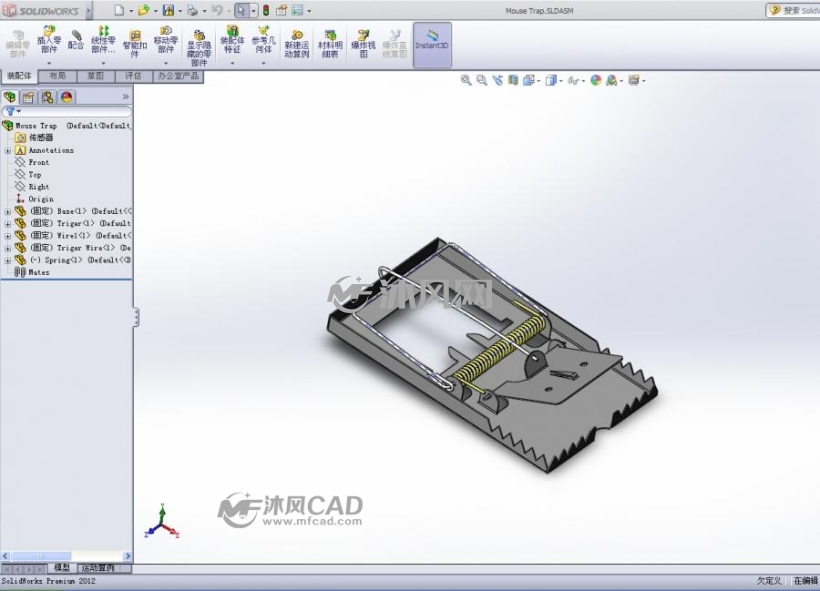Show Hidden Components (显示隐藏的零部件)
Screen dimensions: 820x591
pos(199,48)
